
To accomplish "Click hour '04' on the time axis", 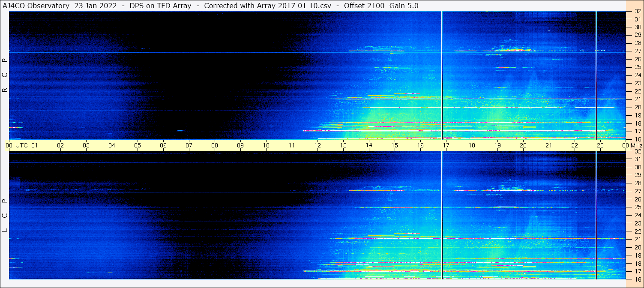I will tap(112, 145).
